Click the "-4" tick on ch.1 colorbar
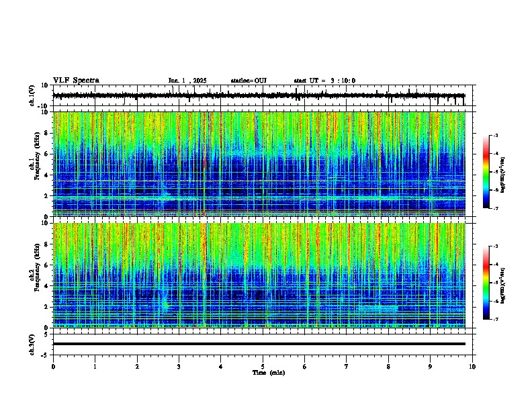The width and height of the screenshot is (532, 411). click(495, 154)
